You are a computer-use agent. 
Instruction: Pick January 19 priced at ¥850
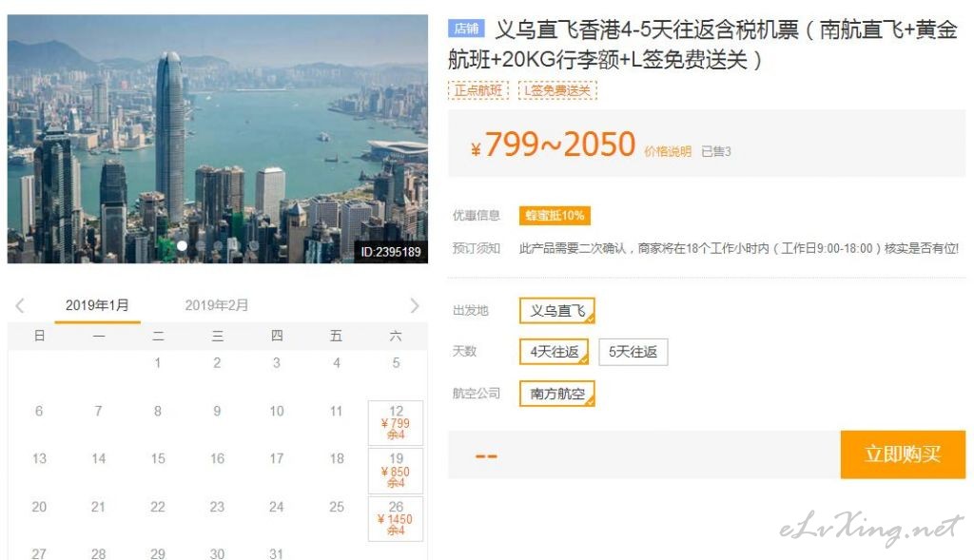396,471
